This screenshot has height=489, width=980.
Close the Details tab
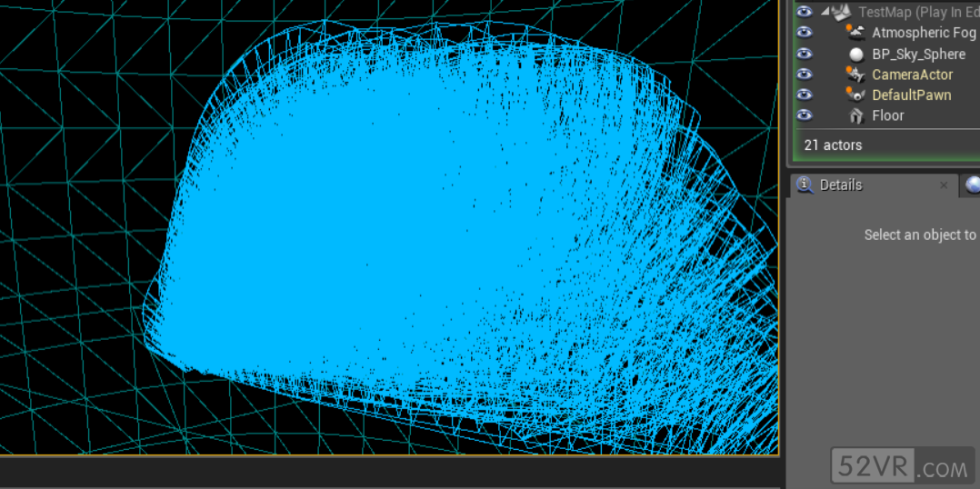[944, 185]
